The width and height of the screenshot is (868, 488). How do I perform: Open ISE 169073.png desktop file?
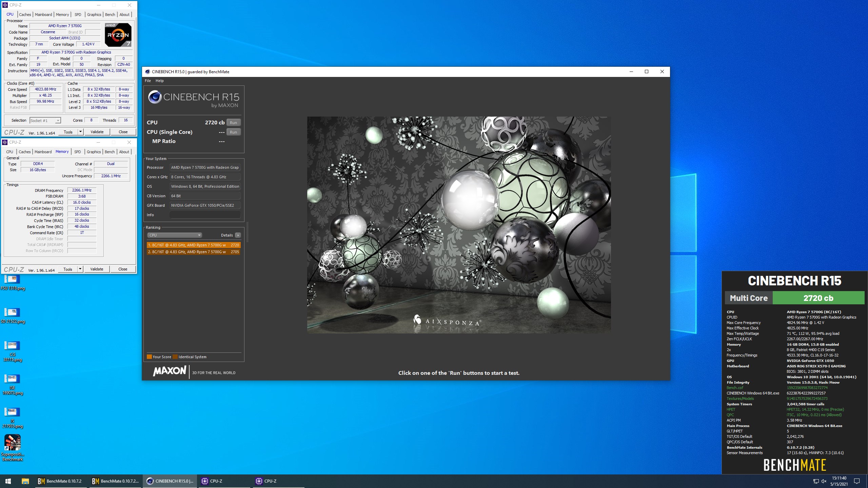coord(13,385)
